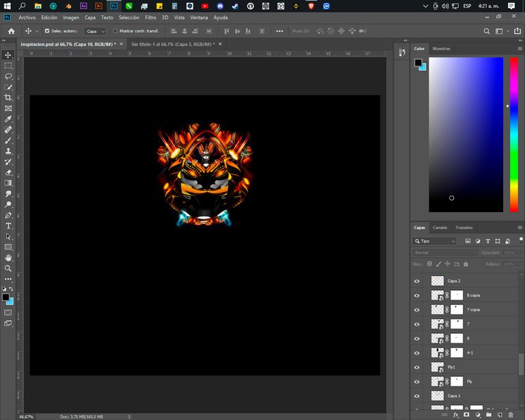Enable Mostrar contr. transf. checkbox
525x420 pixels.
pos(115,31)
